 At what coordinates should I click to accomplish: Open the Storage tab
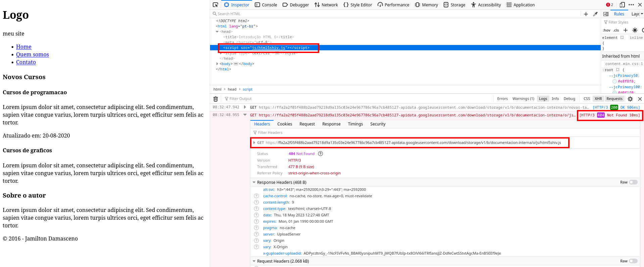click(x=454, y=5)
